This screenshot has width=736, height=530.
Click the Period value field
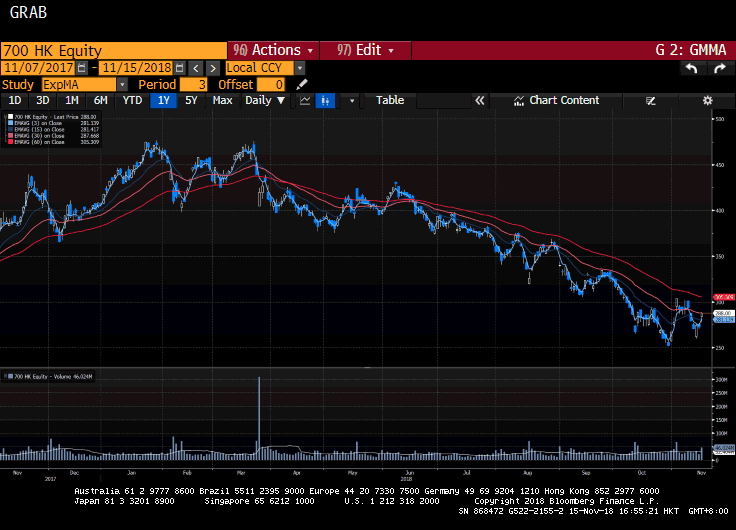(x=193, y=84)
